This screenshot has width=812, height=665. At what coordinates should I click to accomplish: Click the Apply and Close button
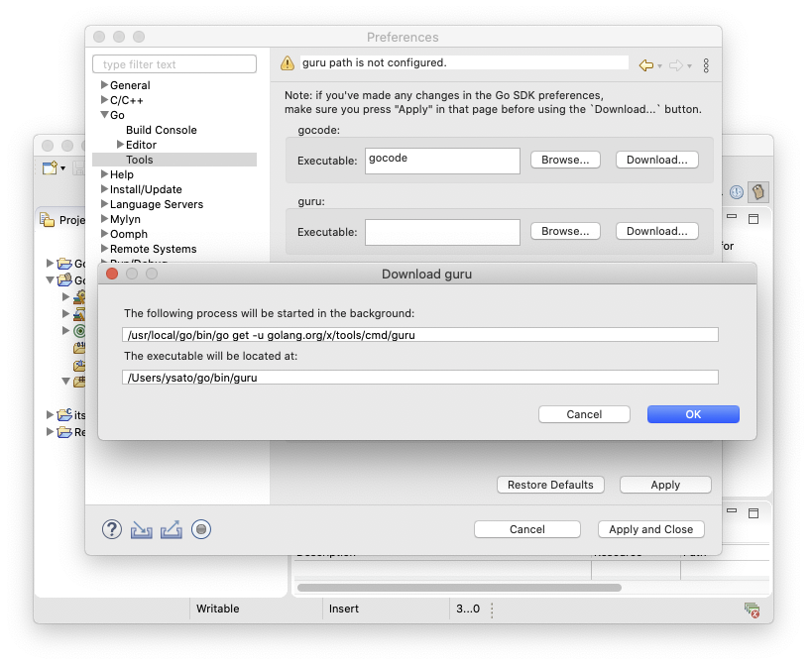[x=650, y=529]
